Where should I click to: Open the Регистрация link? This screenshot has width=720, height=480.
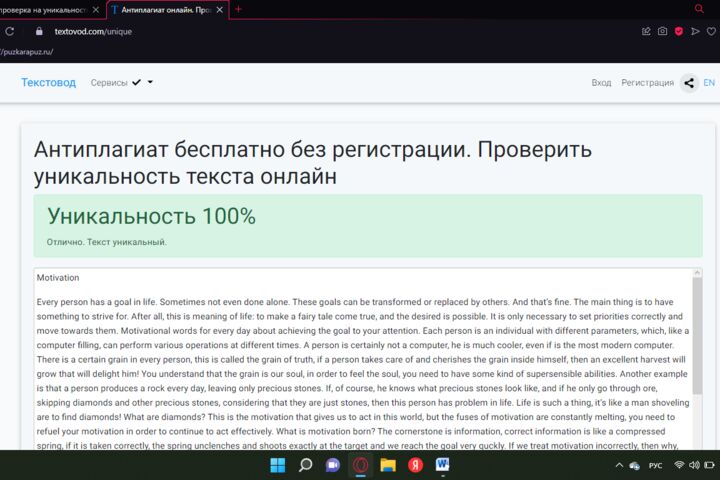pos(647,83)
